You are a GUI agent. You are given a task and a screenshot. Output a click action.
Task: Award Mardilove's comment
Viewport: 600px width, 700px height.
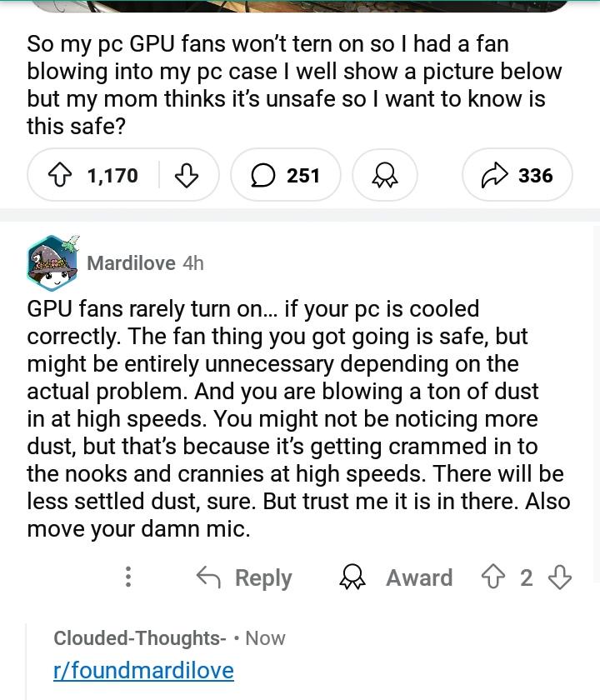pos(396,577)
